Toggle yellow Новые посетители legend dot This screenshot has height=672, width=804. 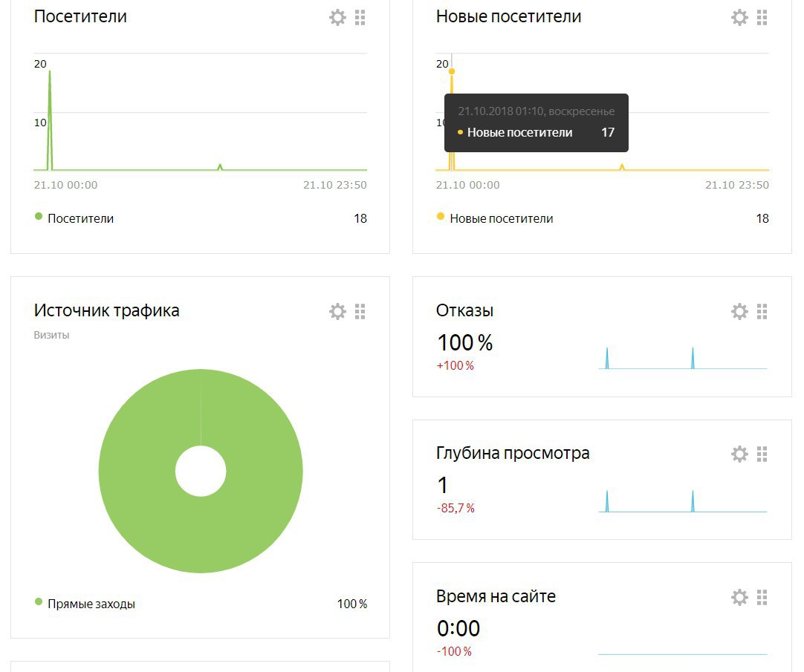pyautogui.click(x=441, y=216)
